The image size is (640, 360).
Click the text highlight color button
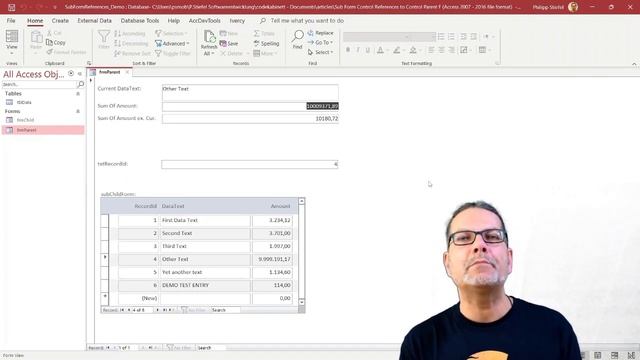396,50
